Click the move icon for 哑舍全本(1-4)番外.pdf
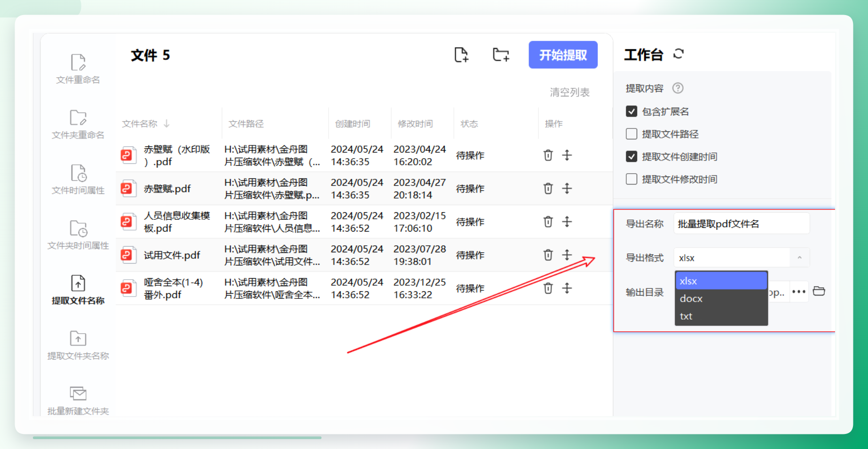 point(567,288)
